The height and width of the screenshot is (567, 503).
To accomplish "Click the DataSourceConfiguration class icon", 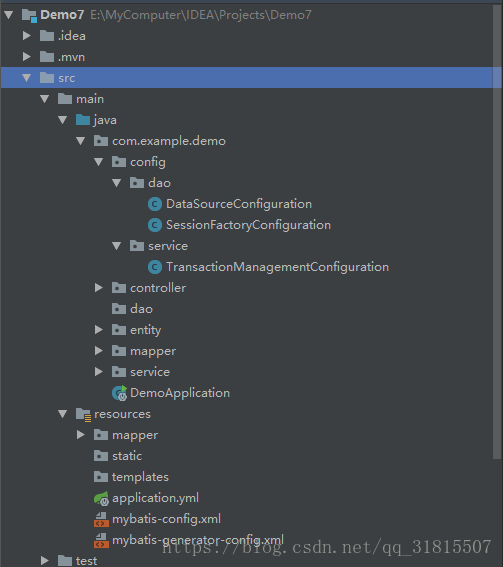I will [x=155, y=204].
